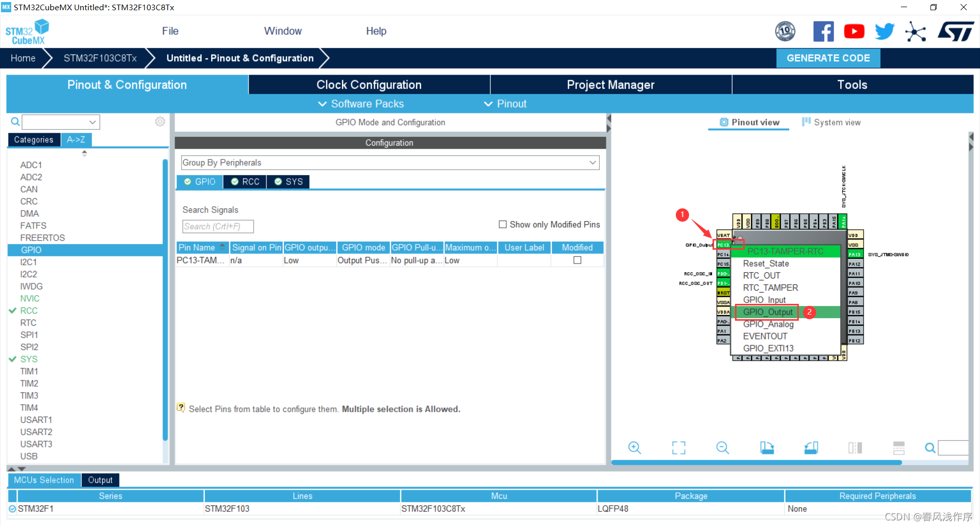This screenshot has height=526, width=980.
Task: Click the ST community network icon
Action: pos(916,32)
